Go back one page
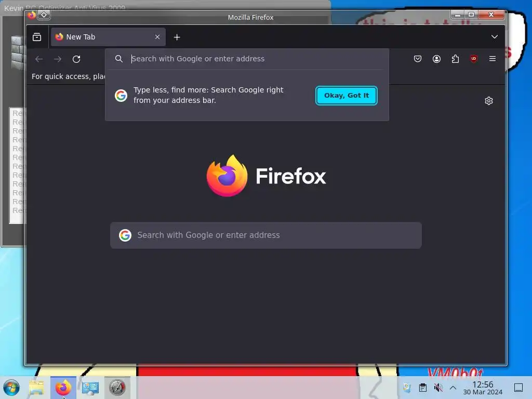Viewport: 532px width, 399px height. click(x=39, y=59)
